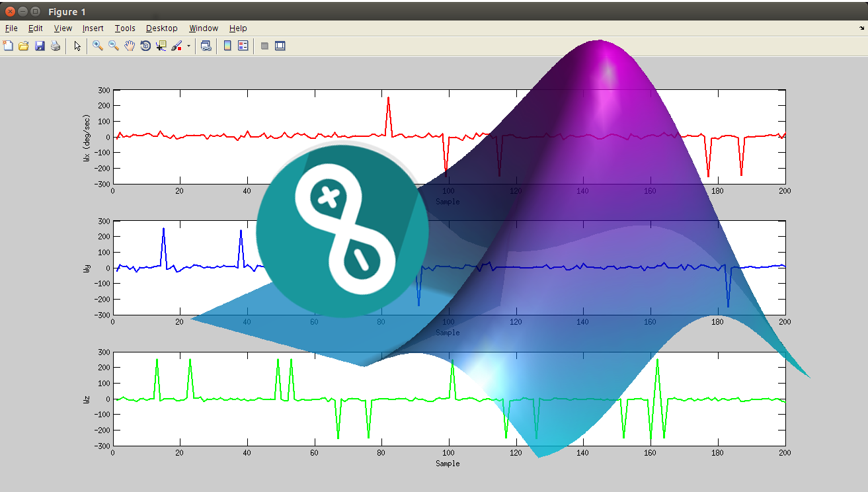Click the Show Plot Tools icon

[280, 46]
